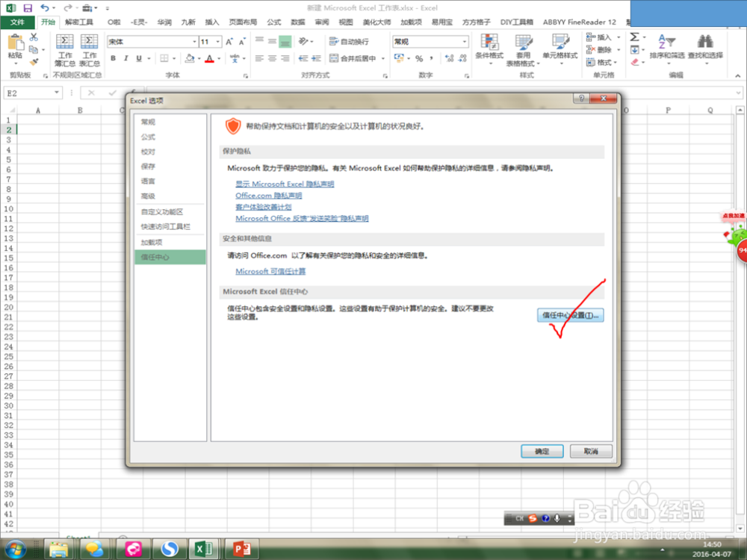747x560 pixels.
Task: Click the 确定 OK button
Action: click(x=542, y=451)
